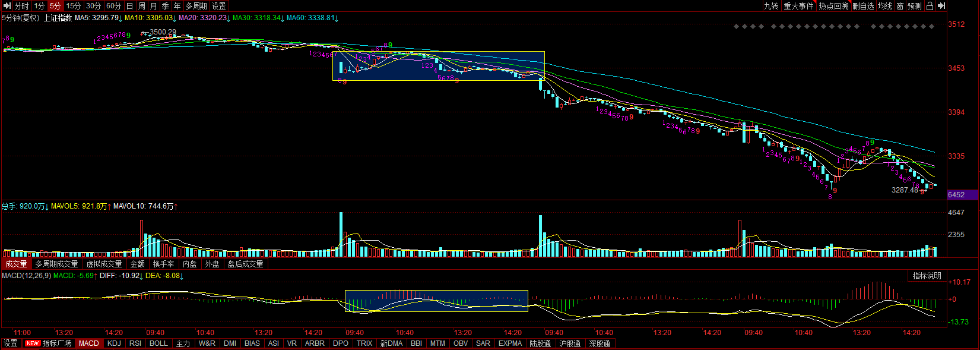This screenshot has height=350, width=980.
Task: Toggle 均线 moving average display
Action: (885, 6)
